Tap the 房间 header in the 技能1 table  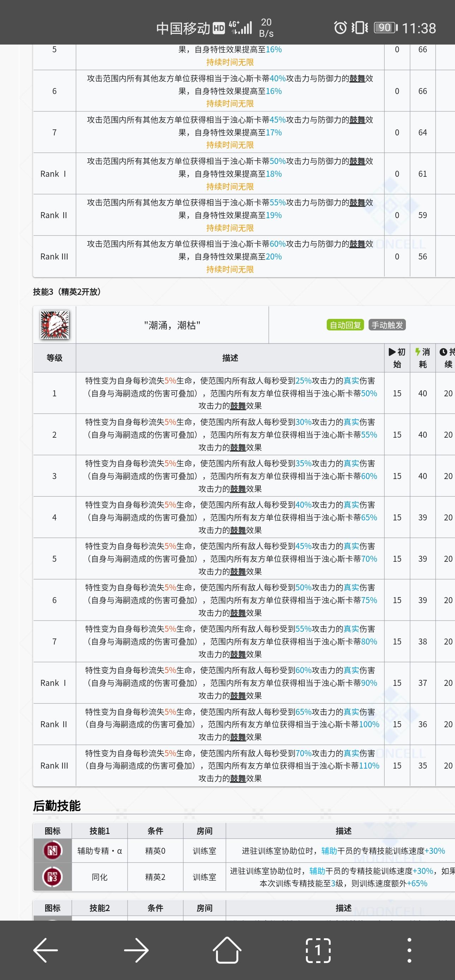click(205, 831)
